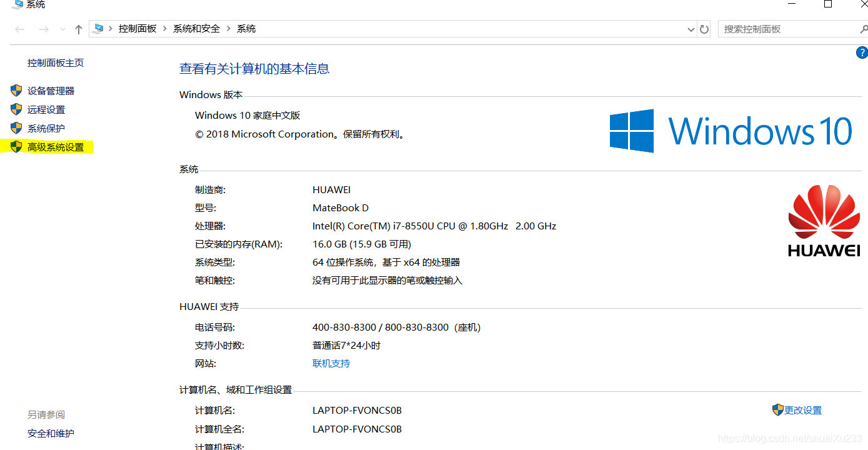
Task: Open the recent locations dropdown arrow
Action: (x=62, y=29)
